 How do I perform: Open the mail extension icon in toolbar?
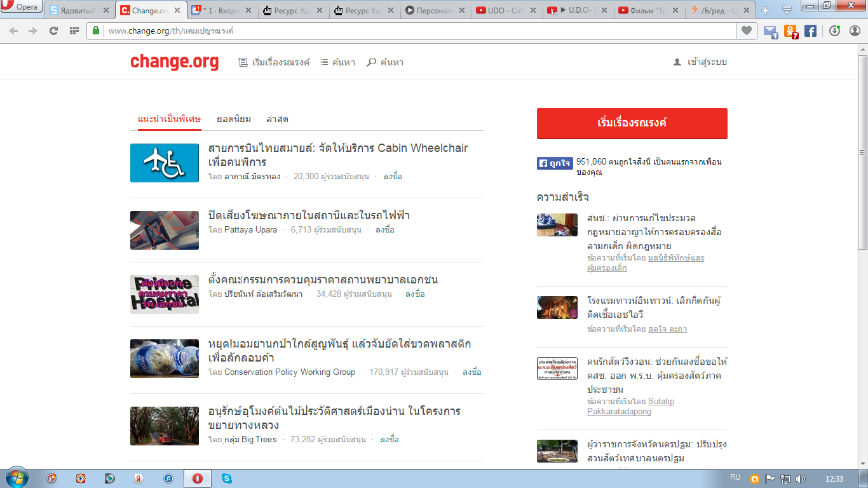click(770, 30)
